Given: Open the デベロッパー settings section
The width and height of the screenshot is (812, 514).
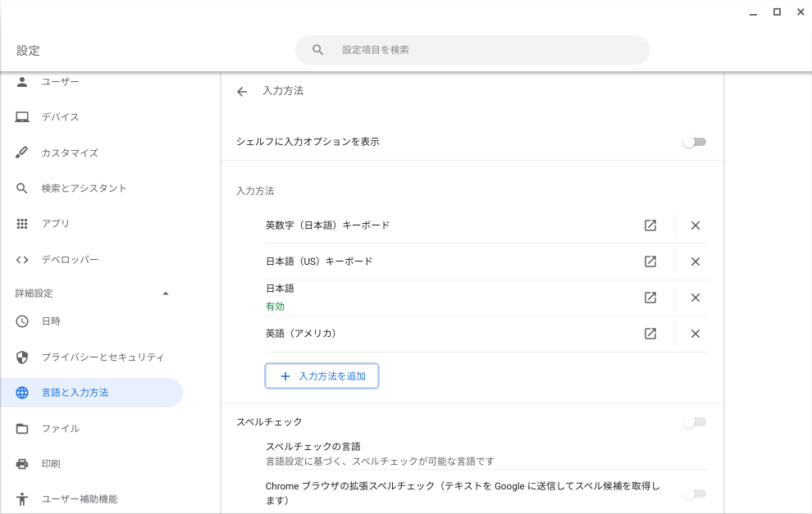Looking at the screenshot, I should (x=70, y=260).
